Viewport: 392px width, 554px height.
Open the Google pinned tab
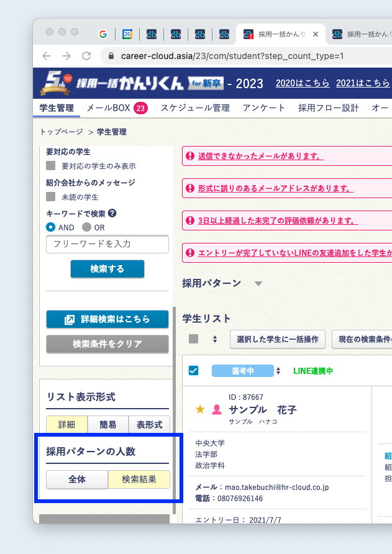tap(103, 34)
